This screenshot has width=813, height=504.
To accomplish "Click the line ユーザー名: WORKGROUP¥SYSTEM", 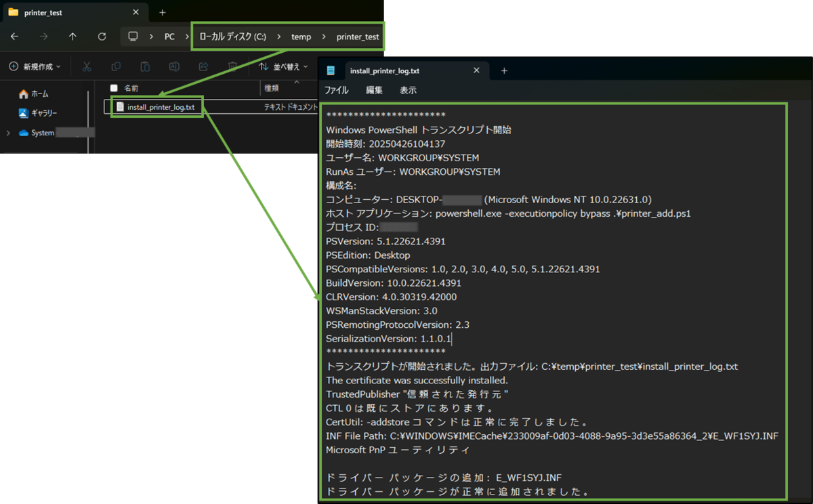I will click(x=402, y=158).
